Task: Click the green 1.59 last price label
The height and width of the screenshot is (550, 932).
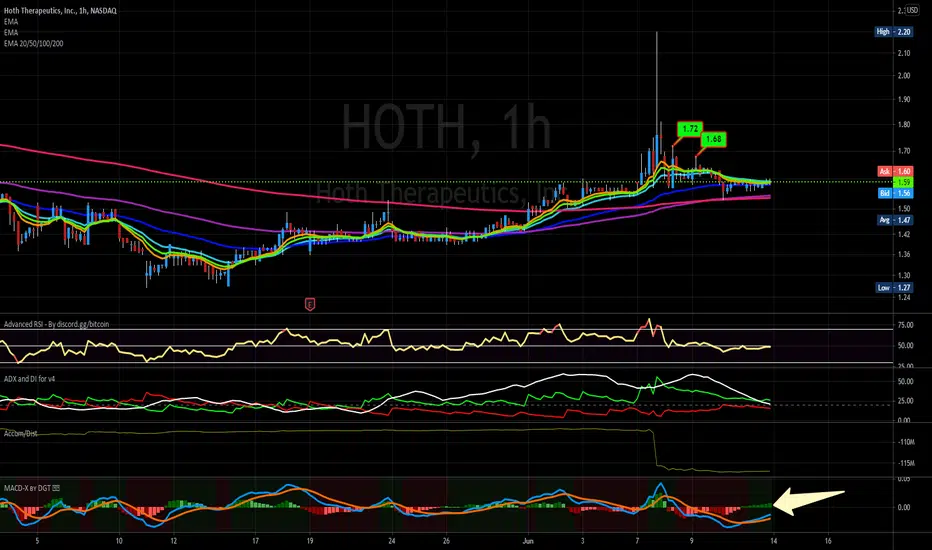Action: pos(903,182)
